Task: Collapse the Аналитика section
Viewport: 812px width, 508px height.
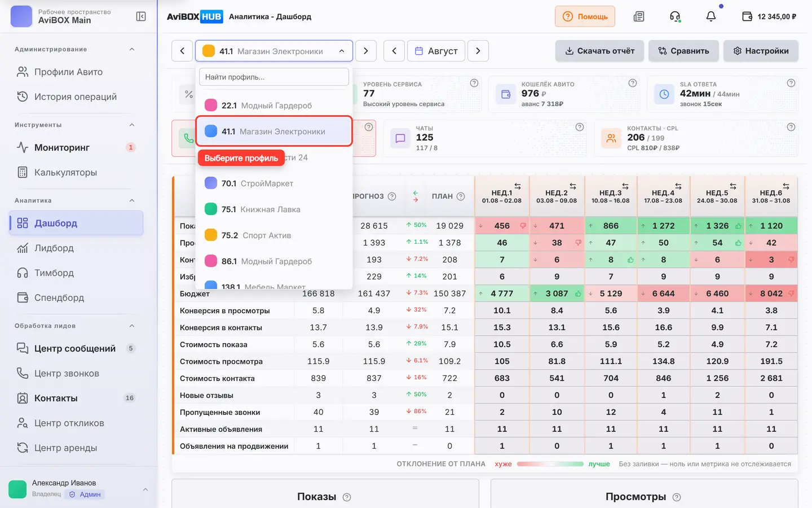Action: pyautogui.click(x=132, y=200)
